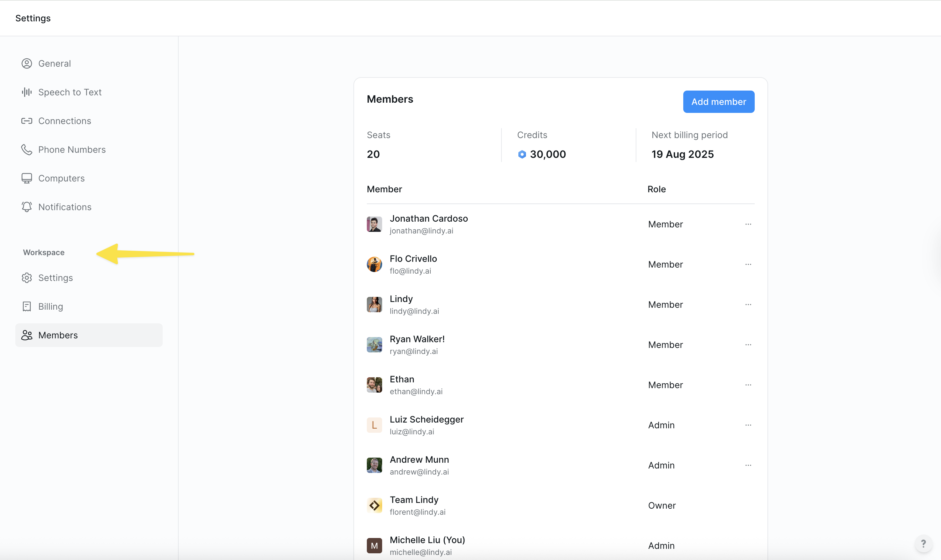
Task: Click Michelle Liu's initial avatar
Action: pyautogui.click(x=374, y=545)
